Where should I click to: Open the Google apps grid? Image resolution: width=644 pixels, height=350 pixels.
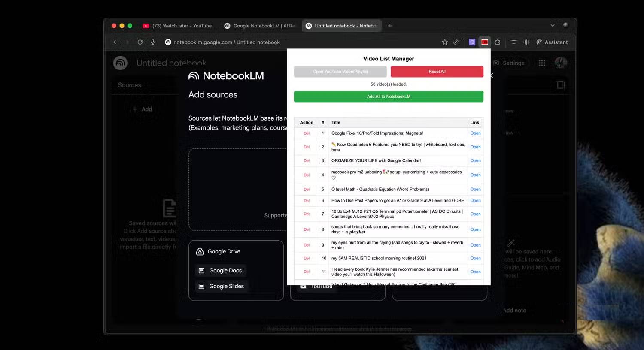[542, 63]
